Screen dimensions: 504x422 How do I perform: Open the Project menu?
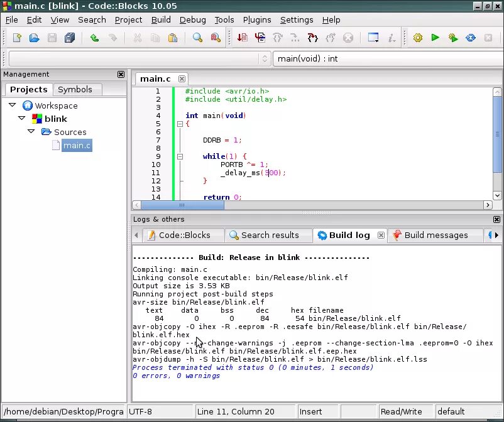point(128,20)
